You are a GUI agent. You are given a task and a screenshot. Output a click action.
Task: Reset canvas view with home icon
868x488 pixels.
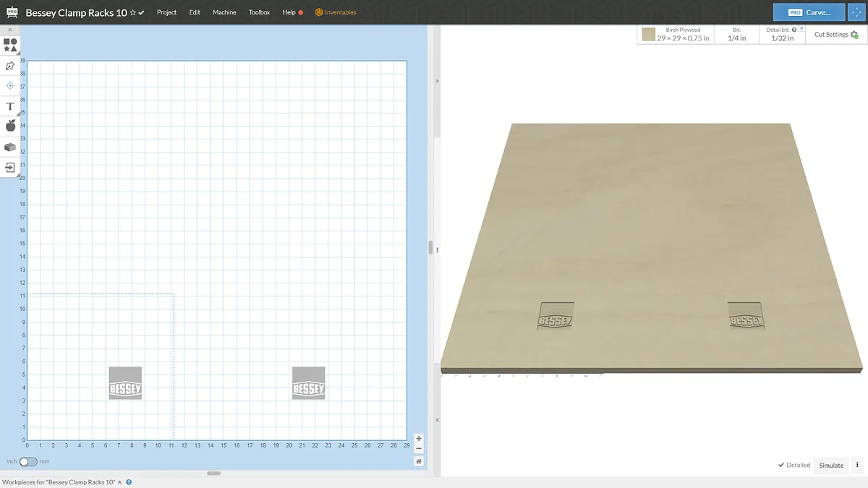tap(419, 461)
